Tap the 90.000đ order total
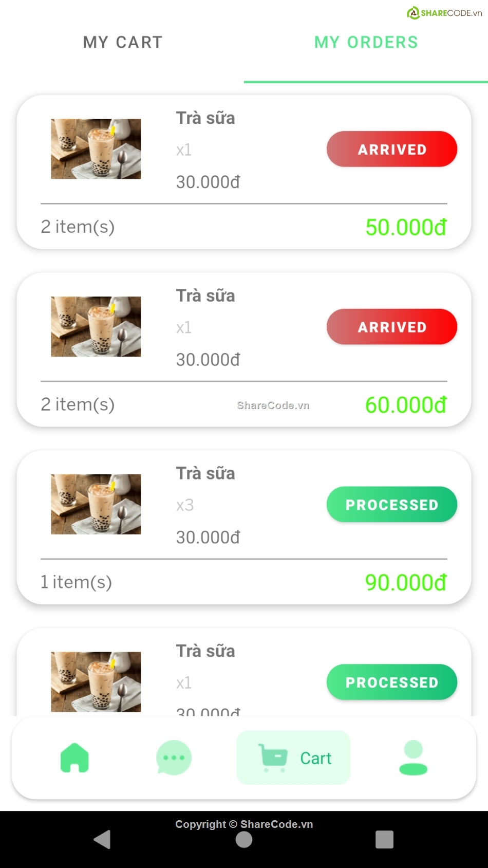Viewport: 488px width, 868px height. pyautogui.click(x=405, y=583)
